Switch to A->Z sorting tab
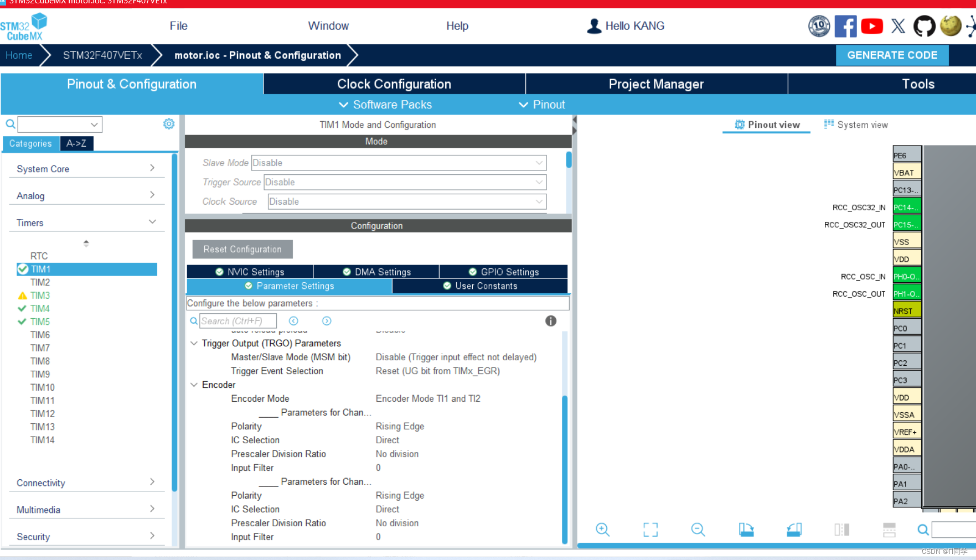976x560 pixels. 76,143
